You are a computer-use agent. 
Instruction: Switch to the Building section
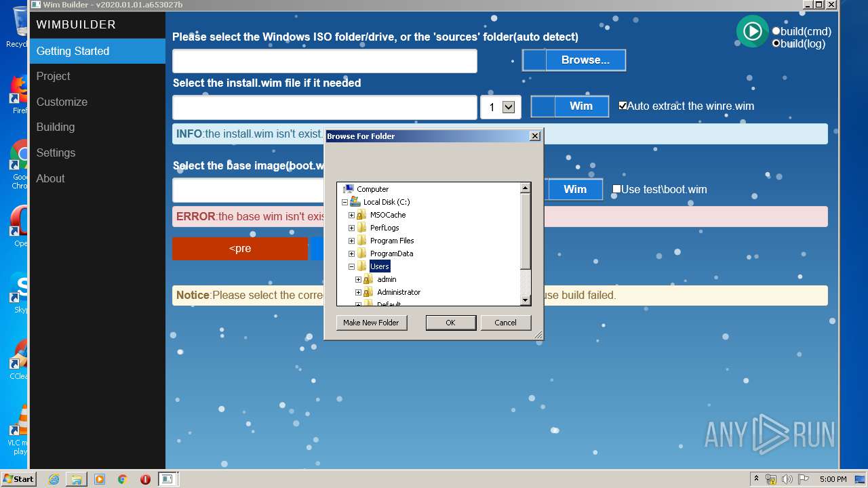click(x=97, y=127)
